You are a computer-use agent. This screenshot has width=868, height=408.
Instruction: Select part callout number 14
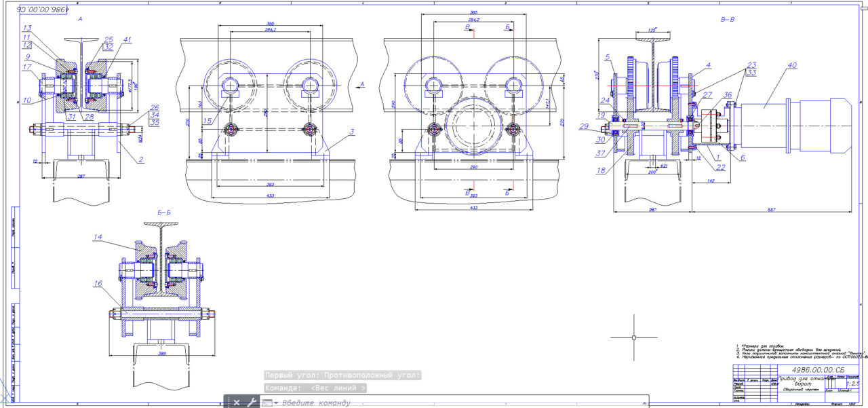tap(98, 238)
